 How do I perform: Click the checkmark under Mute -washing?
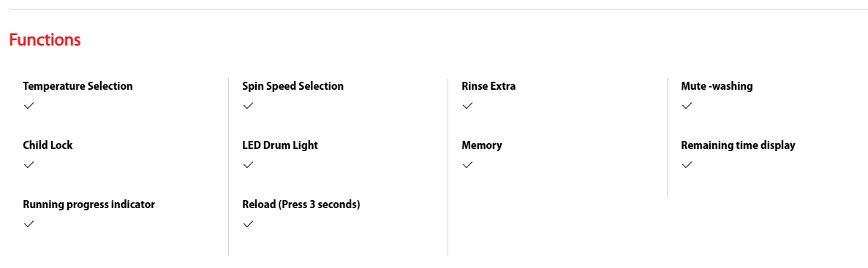coord(687,106)
